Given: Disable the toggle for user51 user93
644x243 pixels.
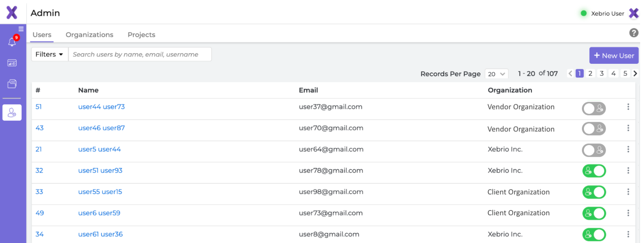Looking at the screenshot, I should click(594, 171).
